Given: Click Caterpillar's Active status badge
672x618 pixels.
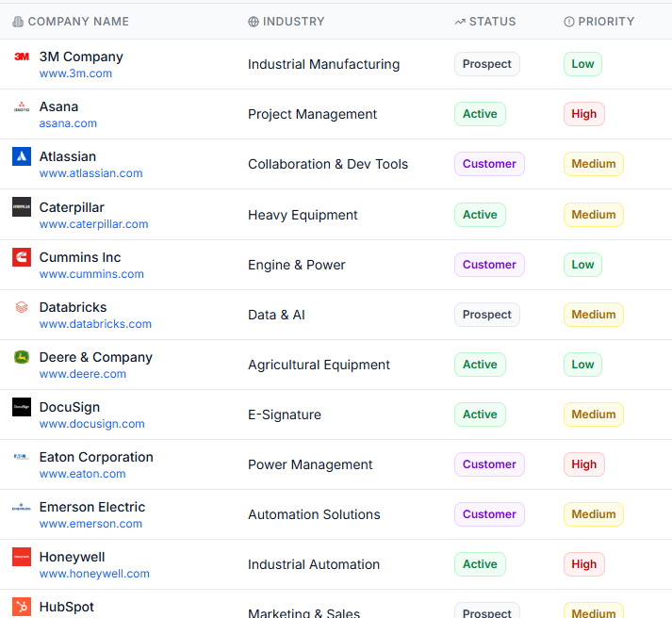Looking at the screenshot, I should (x=480, y=215).
